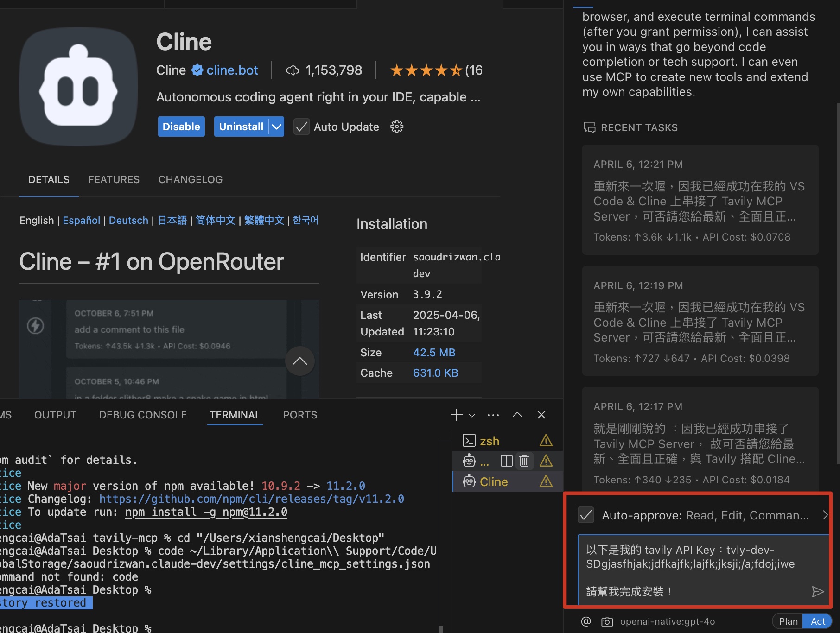Open the openai-native:gpt-4o model selector
Image resolution: width=840 pixels, height=633 pixels.
[668, 621]
